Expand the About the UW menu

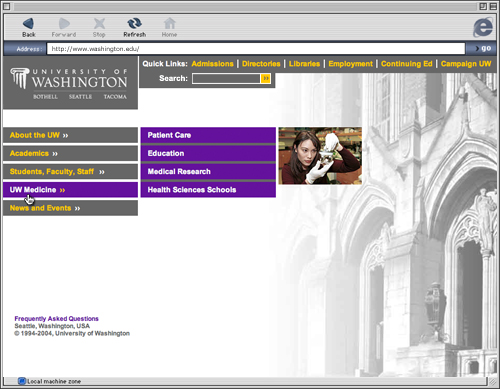pos(70,135)
